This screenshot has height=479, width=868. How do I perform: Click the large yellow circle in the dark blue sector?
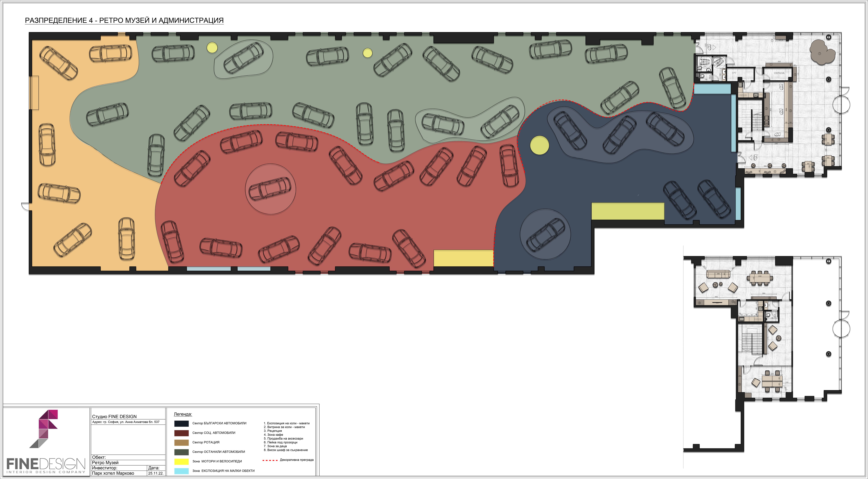point(539,145)
